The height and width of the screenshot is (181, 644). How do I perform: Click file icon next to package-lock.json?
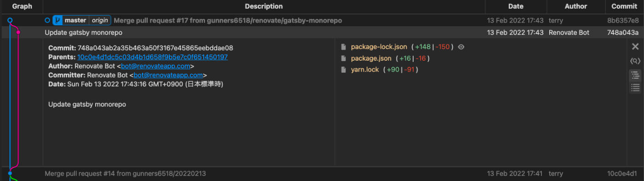[x=343, y=47]
